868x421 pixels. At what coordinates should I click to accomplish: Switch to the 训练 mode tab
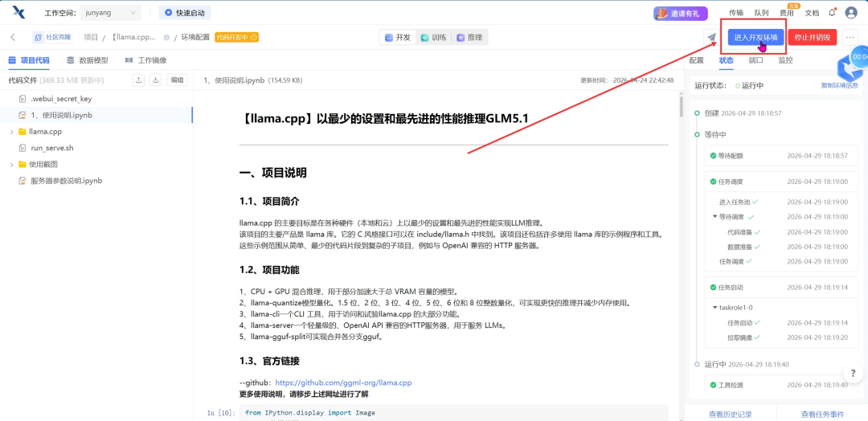pos(433,37)
